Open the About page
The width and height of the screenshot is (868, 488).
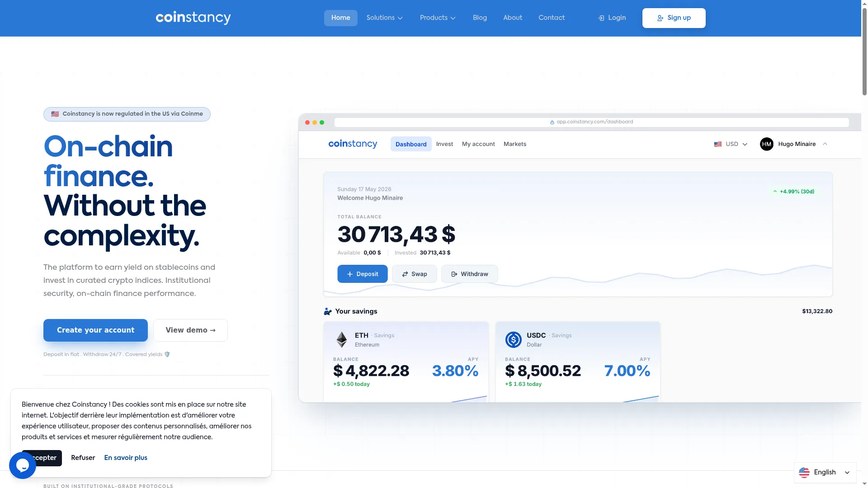pos(513,18)
